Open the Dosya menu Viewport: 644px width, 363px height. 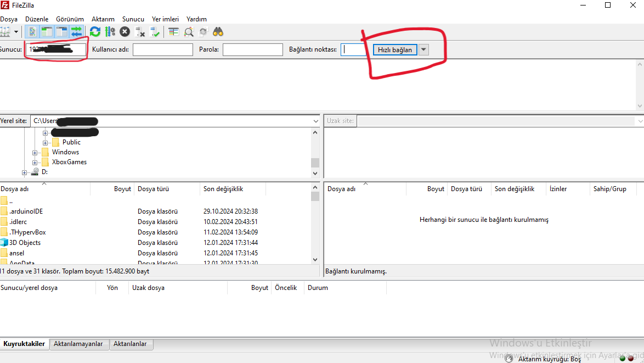tap(9, 19)
